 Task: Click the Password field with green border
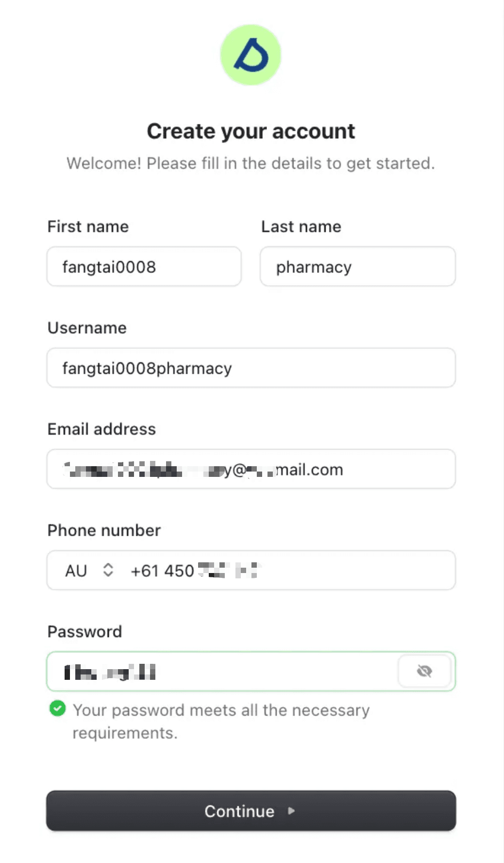click(214, 671)
